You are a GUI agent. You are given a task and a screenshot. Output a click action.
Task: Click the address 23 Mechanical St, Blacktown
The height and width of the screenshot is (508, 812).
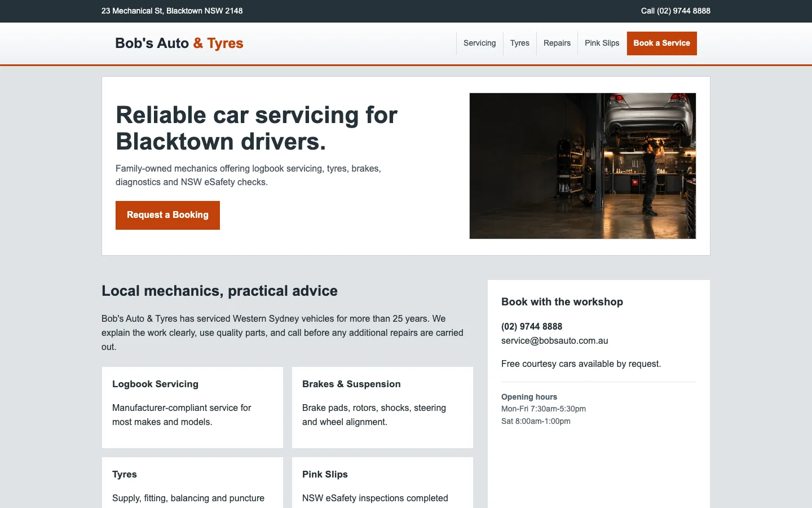[x=172, y=11]
